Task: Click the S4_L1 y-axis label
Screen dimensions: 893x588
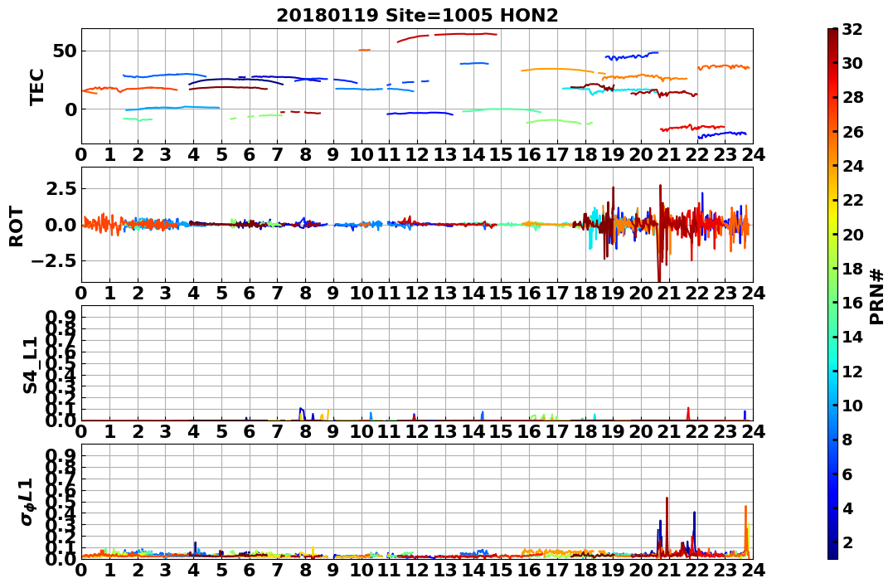Action: (x=30, y=365)
